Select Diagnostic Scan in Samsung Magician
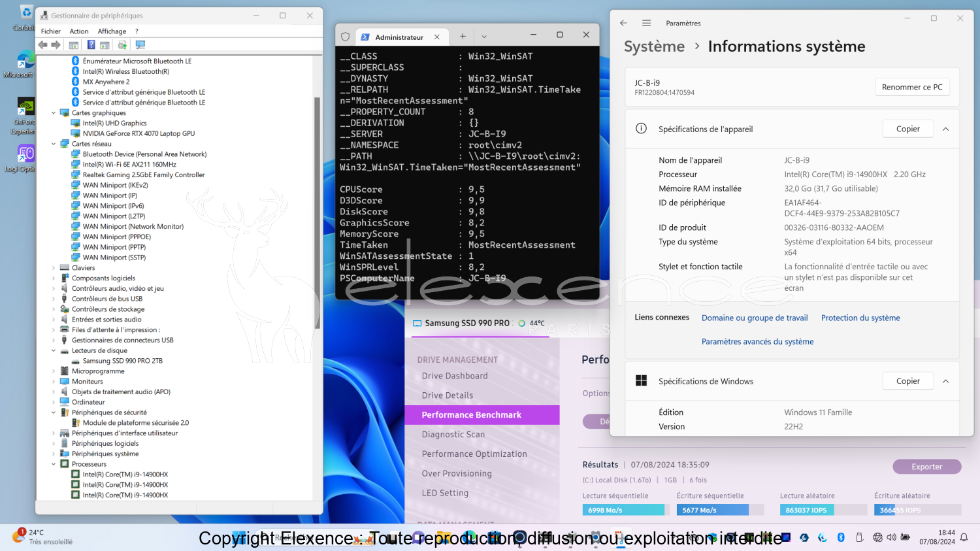 tap(453, 435)
